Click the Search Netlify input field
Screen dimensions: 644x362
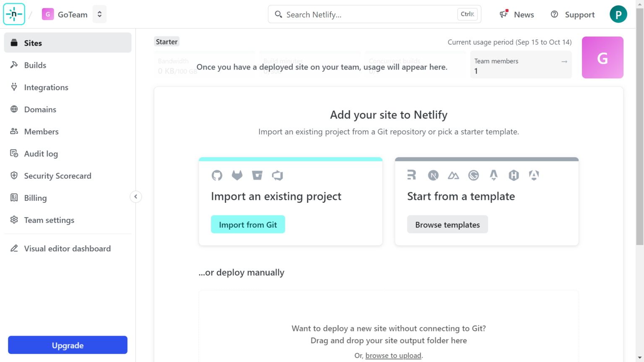click(x=369, y=15)
